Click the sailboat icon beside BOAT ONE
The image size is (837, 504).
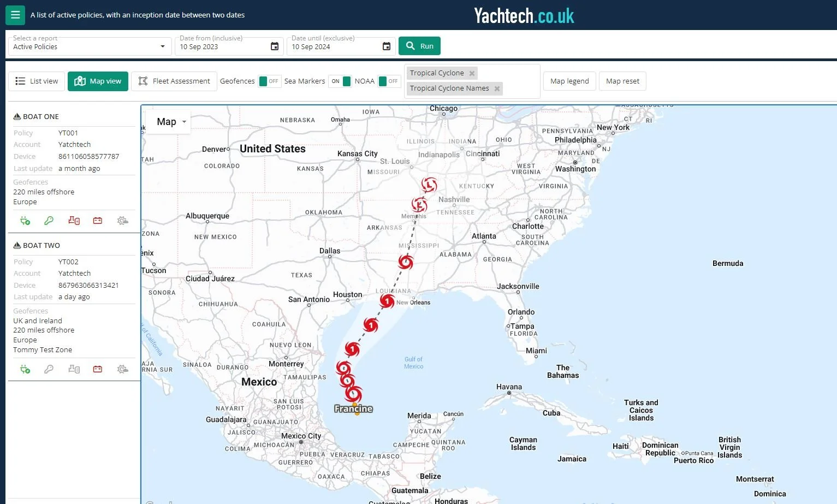click(17, 116)
